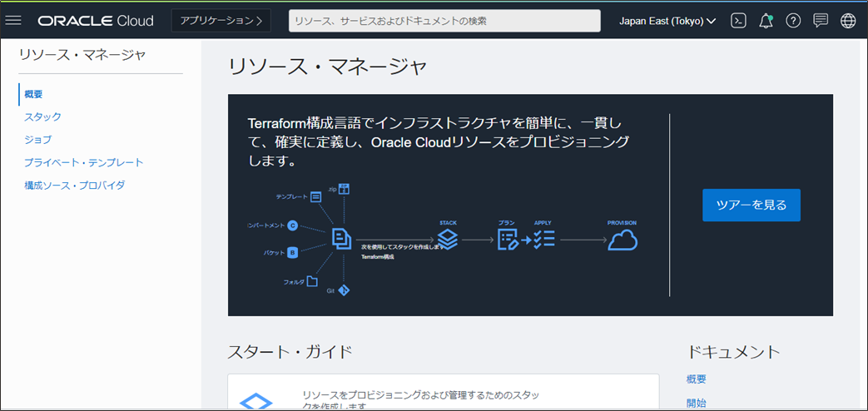The image size is (868, 411).
Task: Click the template icon in the diagram
Action: tap(315, 196)
